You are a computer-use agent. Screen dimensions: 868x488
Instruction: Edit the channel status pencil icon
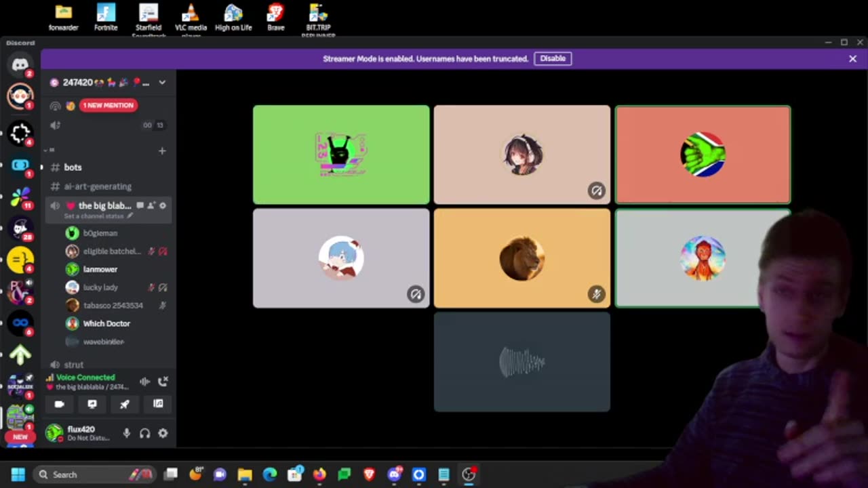[x=130, y=216]
